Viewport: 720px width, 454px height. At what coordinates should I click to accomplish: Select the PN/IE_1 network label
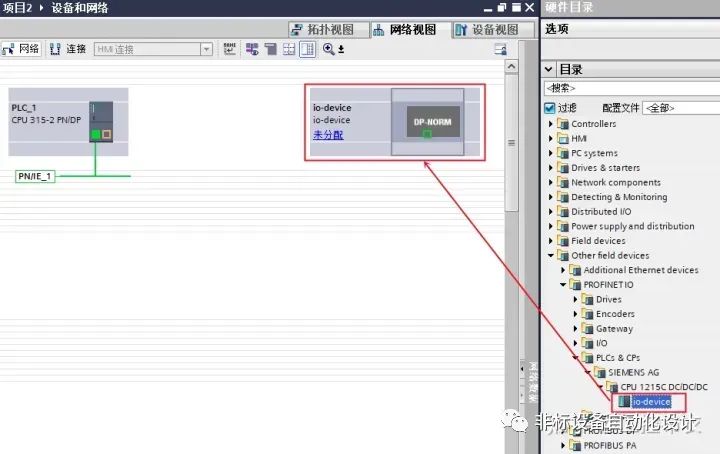35,176
